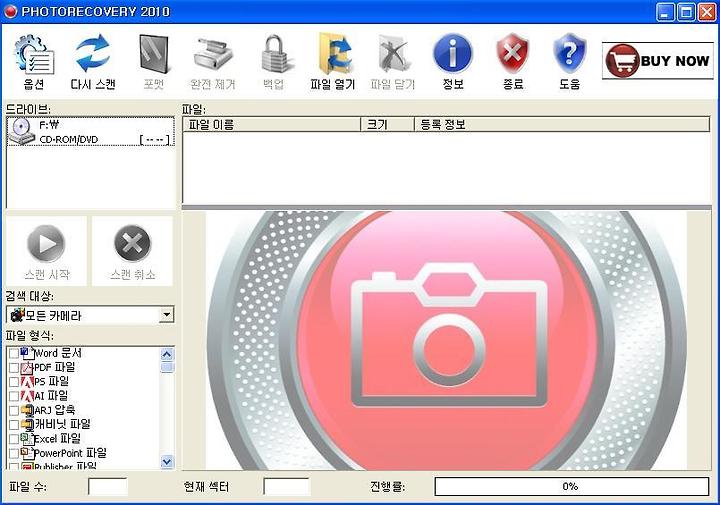
Task: Maximize the PHOTORECOVERY window
Action: [686, 11]
